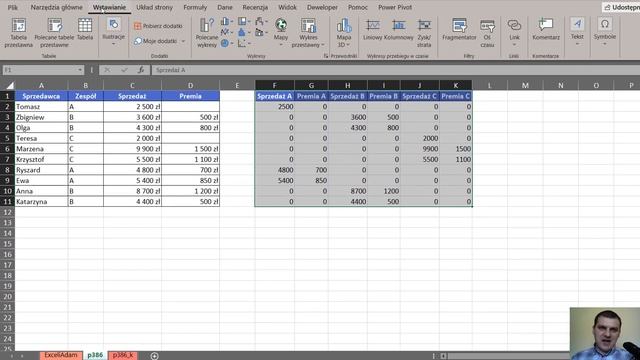Select the p386 sheet tab
This screenshot has height=360, width=640.
[95, 355]
